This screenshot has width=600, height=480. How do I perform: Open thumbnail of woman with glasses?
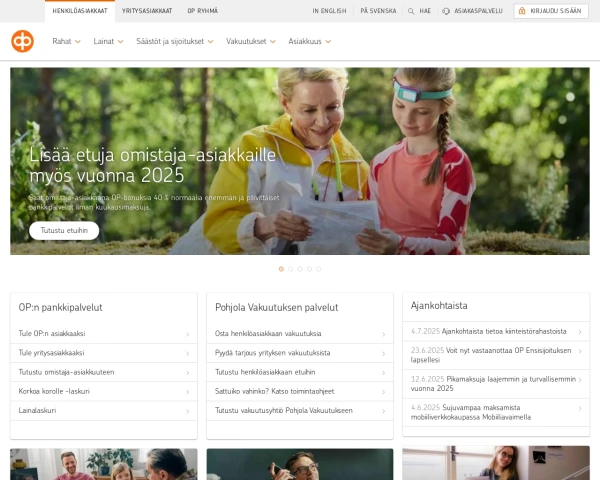[x=496, y=462]
